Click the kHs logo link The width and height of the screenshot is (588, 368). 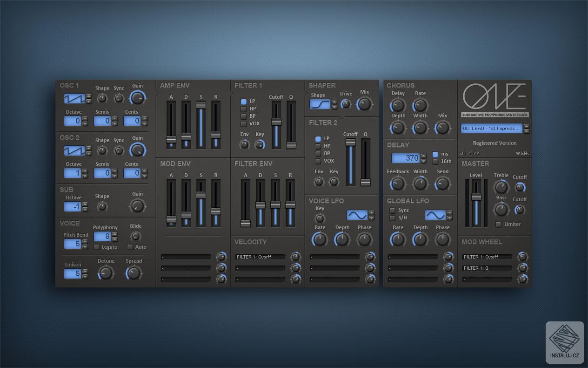click(x=522, y=153)
